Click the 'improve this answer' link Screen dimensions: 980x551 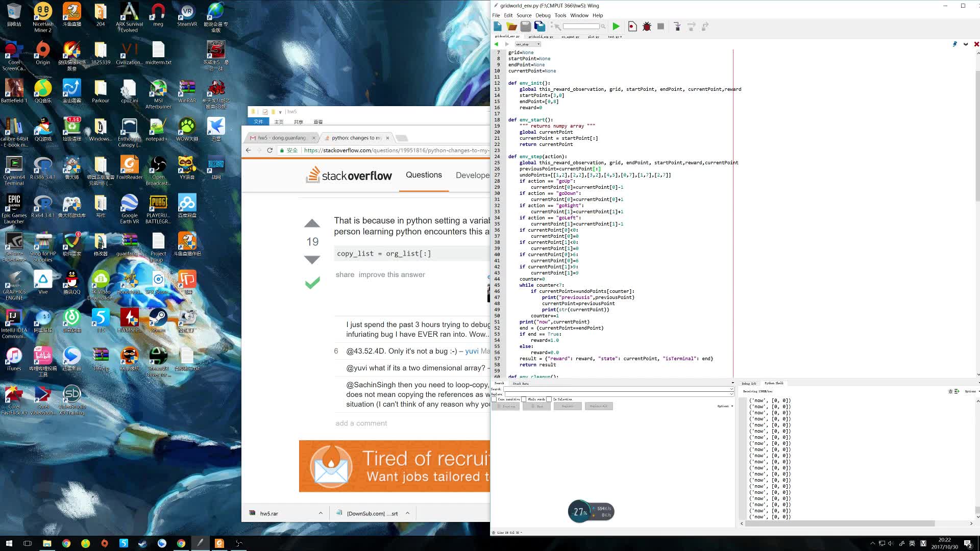391,274
